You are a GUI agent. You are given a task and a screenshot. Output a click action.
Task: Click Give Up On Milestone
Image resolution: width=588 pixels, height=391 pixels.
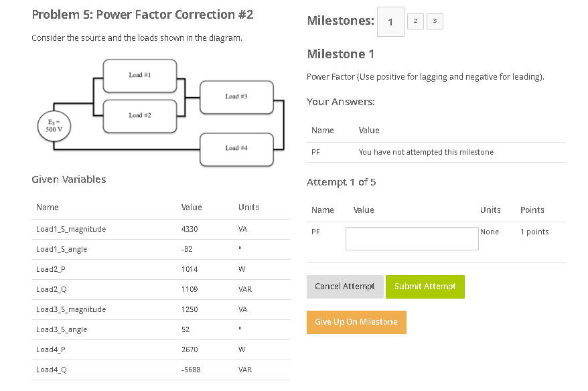point(356,322)
